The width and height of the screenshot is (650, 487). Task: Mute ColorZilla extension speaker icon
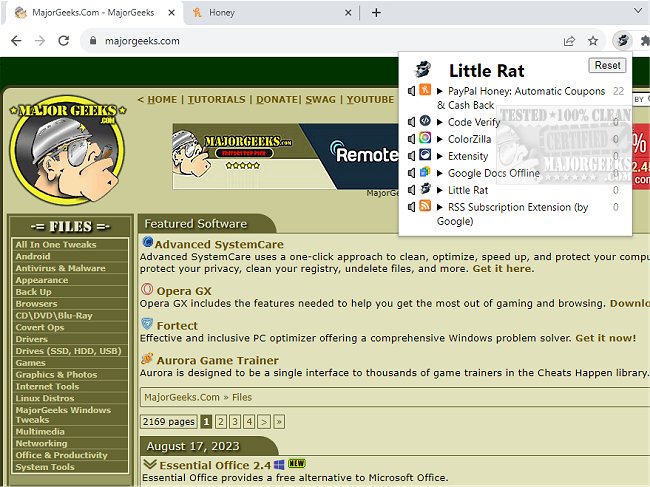pos(411,139)
